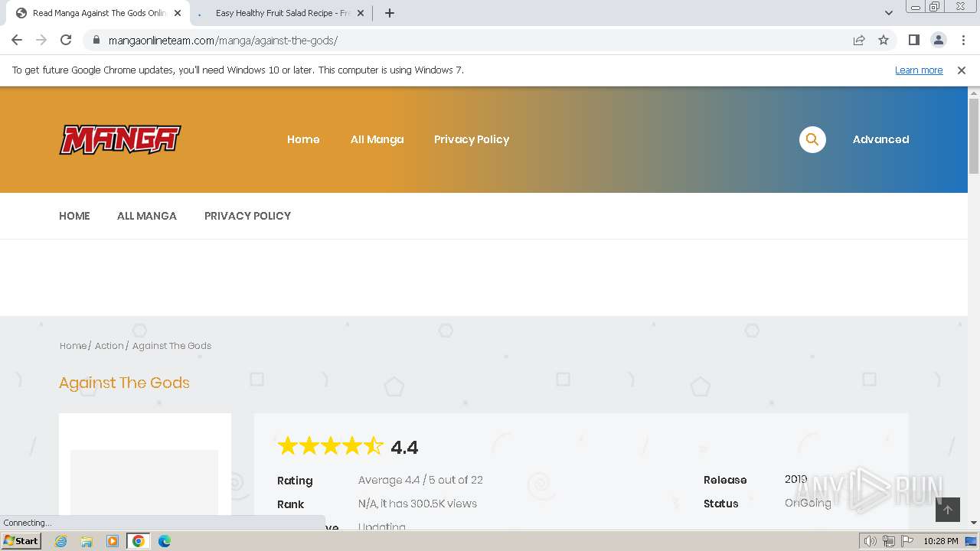Image resolution: width=980 pixels, height=551 pixels.
Task: Reload the page
Action: click(x=66, y=40)
